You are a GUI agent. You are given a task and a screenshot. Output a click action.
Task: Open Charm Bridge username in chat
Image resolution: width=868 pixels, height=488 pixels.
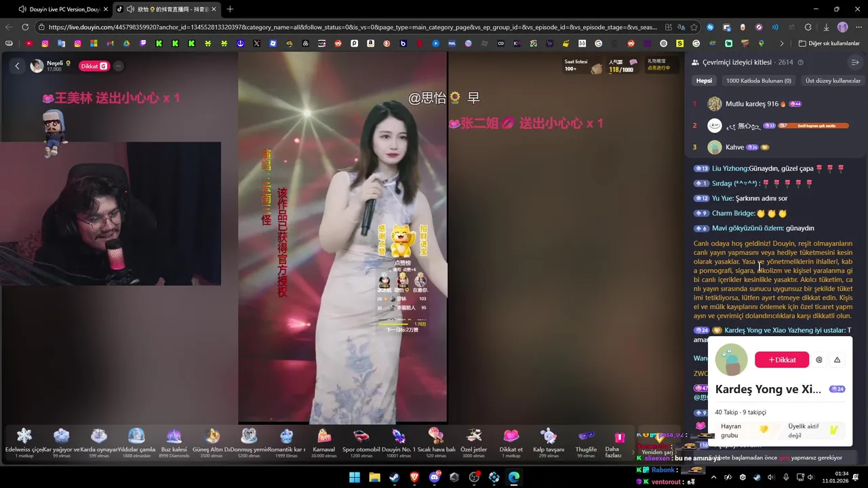[x=733, y=213]
